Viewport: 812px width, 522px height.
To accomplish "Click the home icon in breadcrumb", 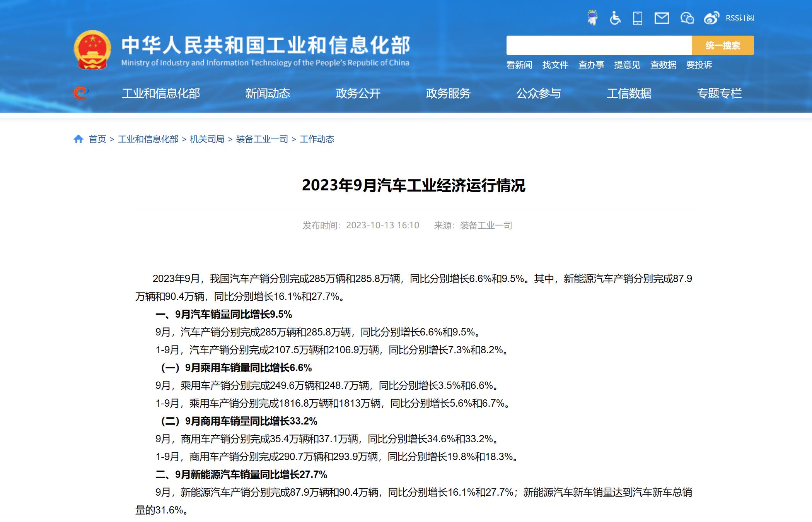I will pyautogui.click(x=78, y=139).
